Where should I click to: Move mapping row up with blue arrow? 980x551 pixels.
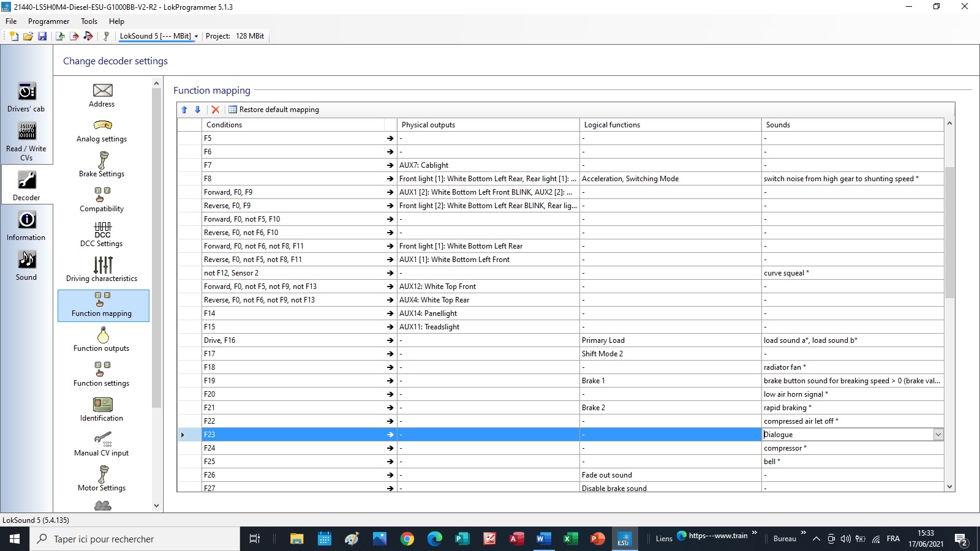coord(184,110)
